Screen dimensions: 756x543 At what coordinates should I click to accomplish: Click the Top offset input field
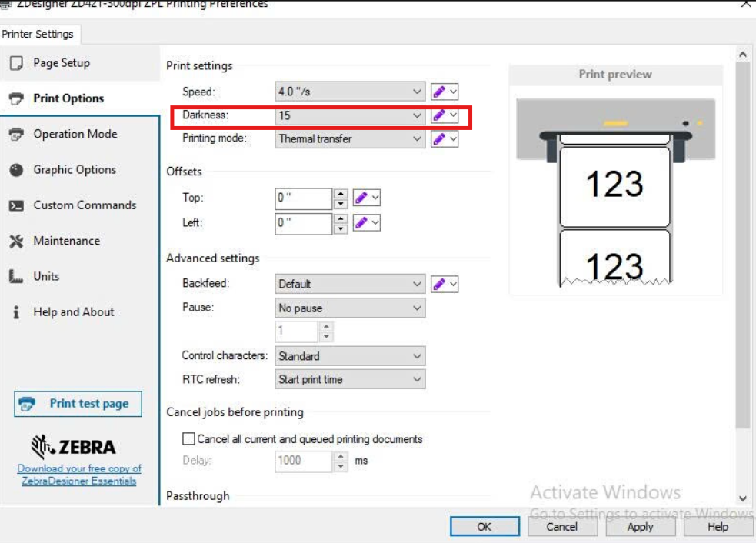303,198
